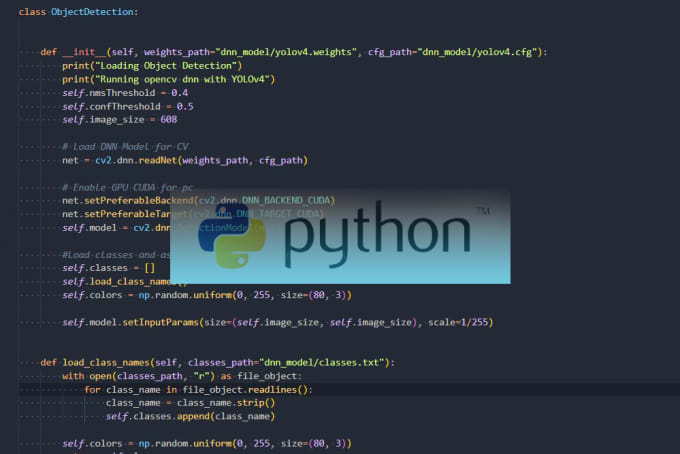The image size is (680, 454).
Task: Click the "dnn_model/yolov4.cfg" string
Action: coord(477,52)
